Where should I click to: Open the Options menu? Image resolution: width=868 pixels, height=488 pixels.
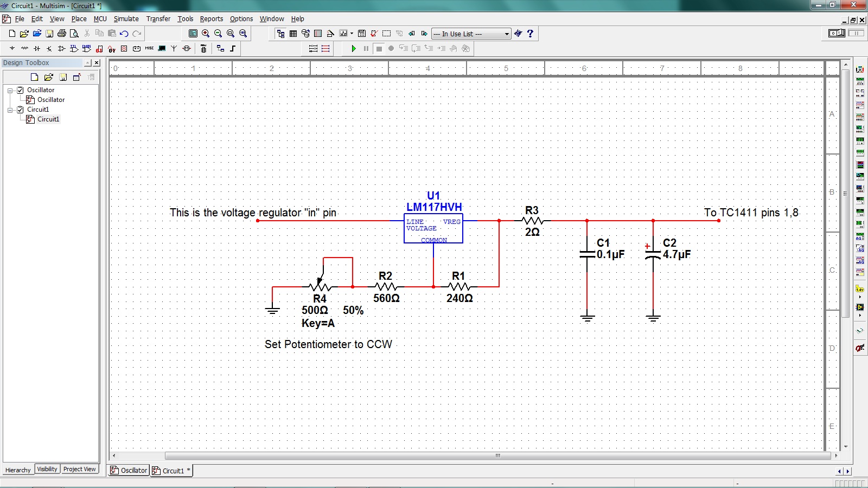click(x=241, y=18)
